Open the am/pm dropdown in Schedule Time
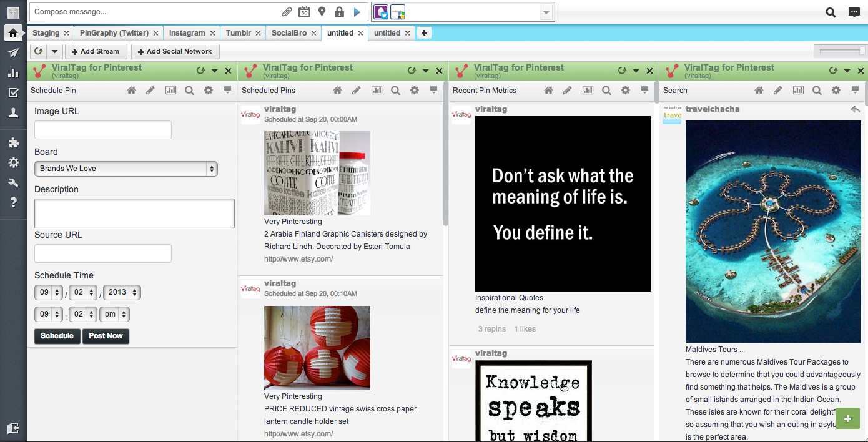This screenshot has height=442, width=868. tap(114, 314)
